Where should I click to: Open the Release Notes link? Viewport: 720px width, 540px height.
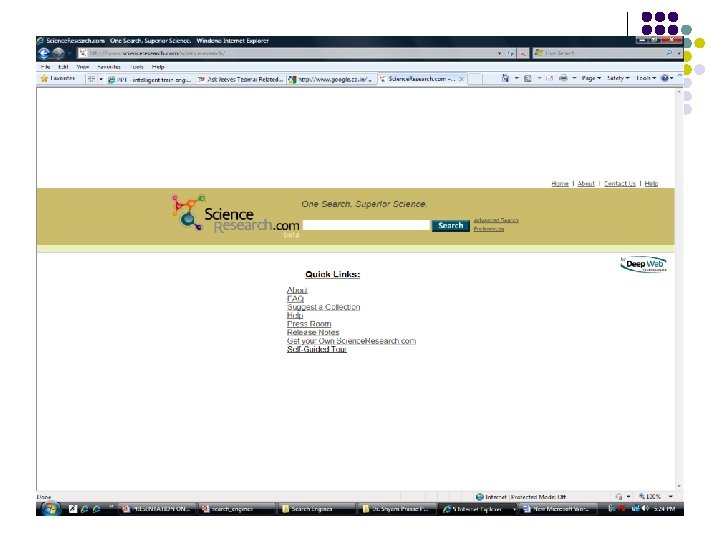[313, 332]
